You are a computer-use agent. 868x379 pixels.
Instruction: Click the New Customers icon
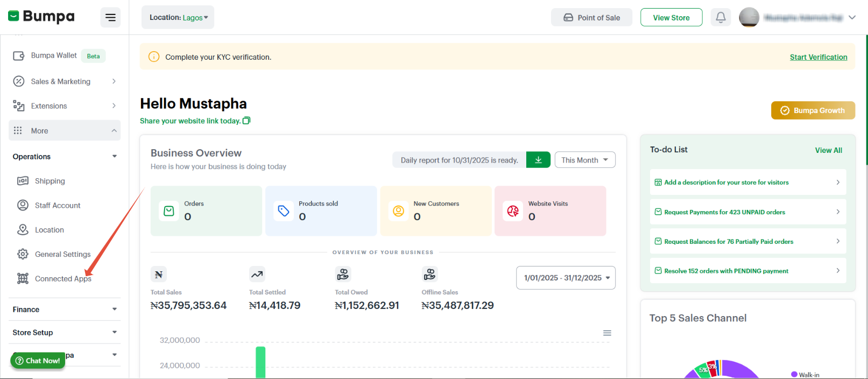click(399, 211)
